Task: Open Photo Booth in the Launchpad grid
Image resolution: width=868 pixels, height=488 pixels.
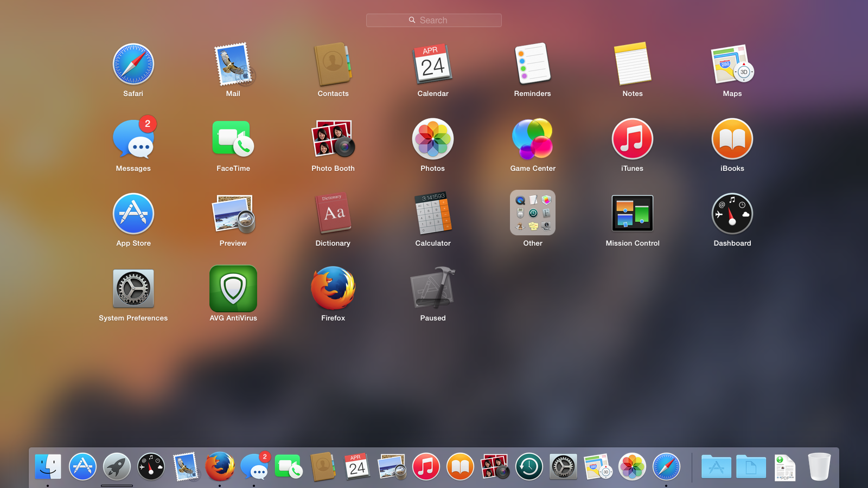Action: tap(333, 139)
